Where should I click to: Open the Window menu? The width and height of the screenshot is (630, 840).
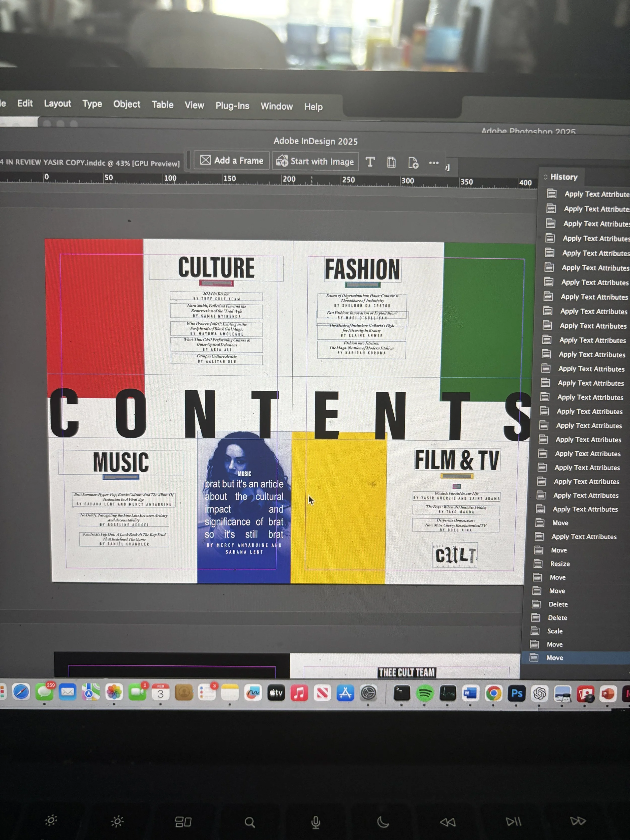pos(276,106)
